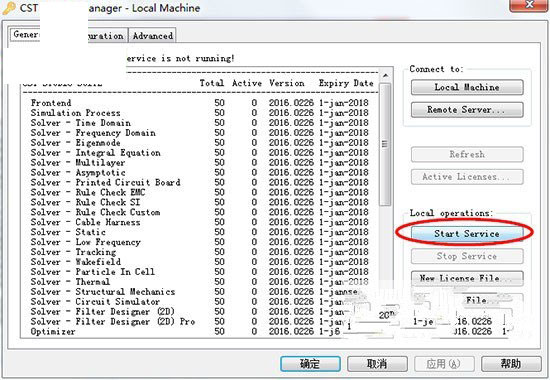
Task: Select Solver - Thermal row
Action: 199,282
